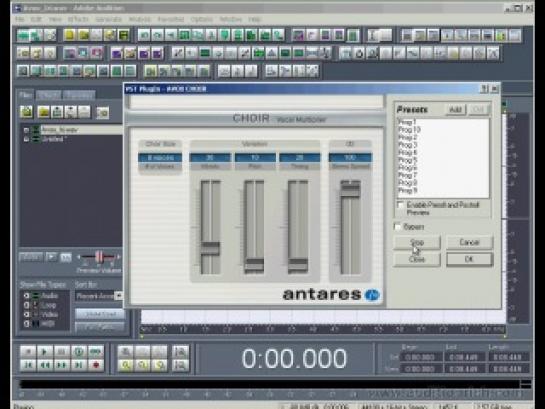
Task: Click the transport Play button
Action: (44, 352)
